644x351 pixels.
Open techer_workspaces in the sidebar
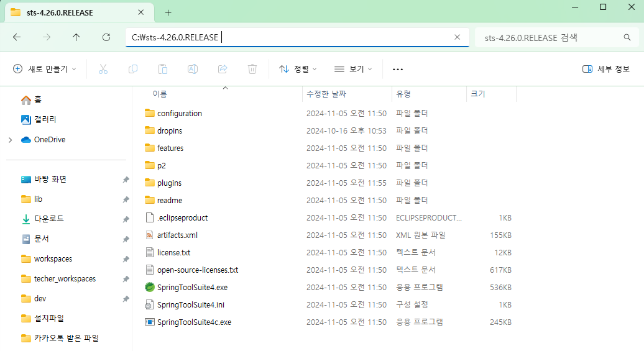click(x=58, y=279)
